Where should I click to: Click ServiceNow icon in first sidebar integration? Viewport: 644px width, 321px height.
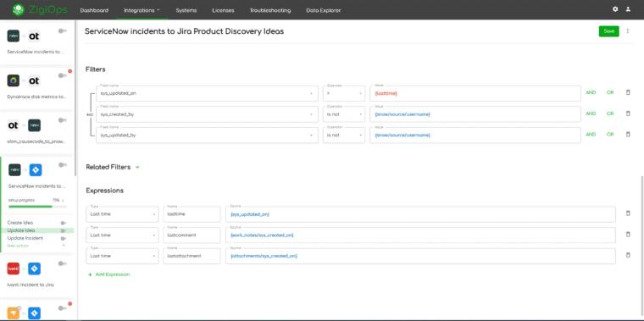(x=14, y=36)
